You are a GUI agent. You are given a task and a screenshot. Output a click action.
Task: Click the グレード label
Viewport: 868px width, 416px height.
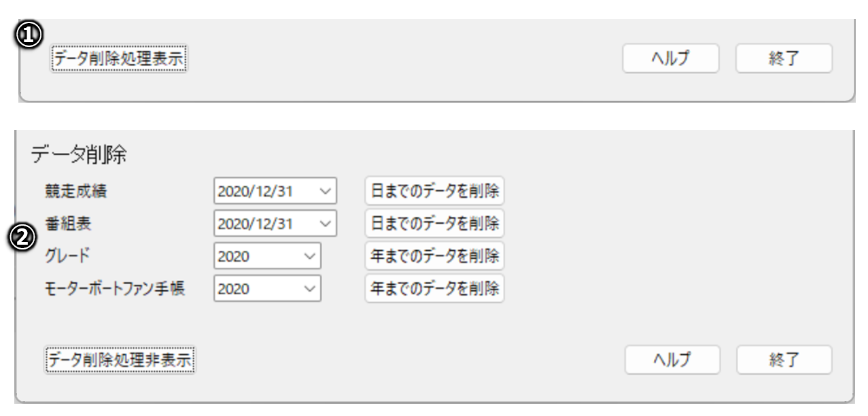pos(65,256)
